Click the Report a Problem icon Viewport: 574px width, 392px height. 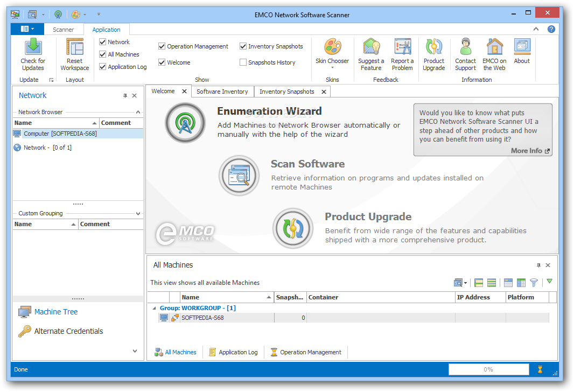(x=402, y=47)
